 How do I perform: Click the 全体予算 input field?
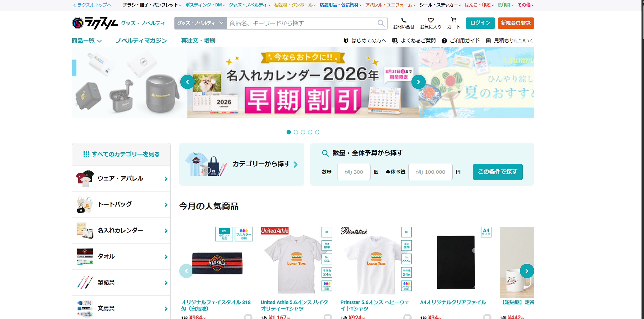pos(430,172)
